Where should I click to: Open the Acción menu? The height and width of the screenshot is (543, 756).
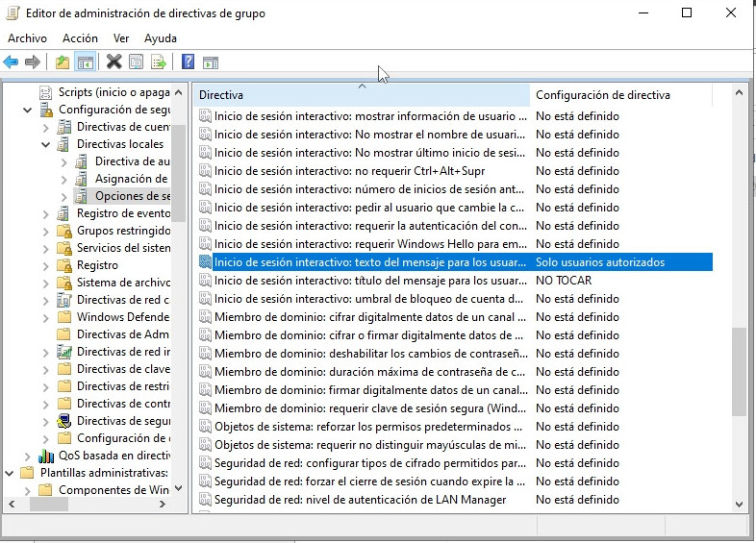(x=80, y=38)
